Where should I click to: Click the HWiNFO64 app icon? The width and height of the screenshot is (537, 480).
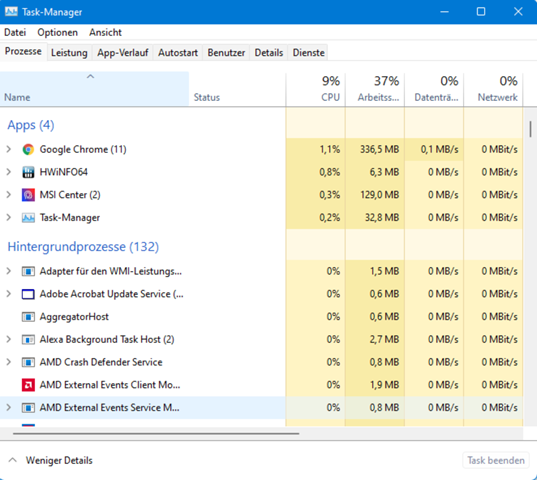pos(28,172)
